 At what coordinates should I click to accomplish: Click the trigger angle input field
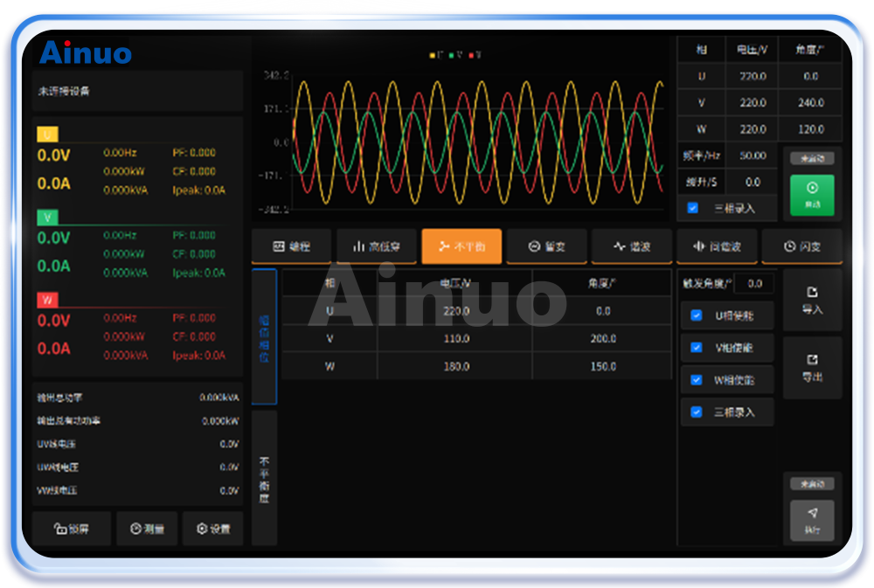753,283
